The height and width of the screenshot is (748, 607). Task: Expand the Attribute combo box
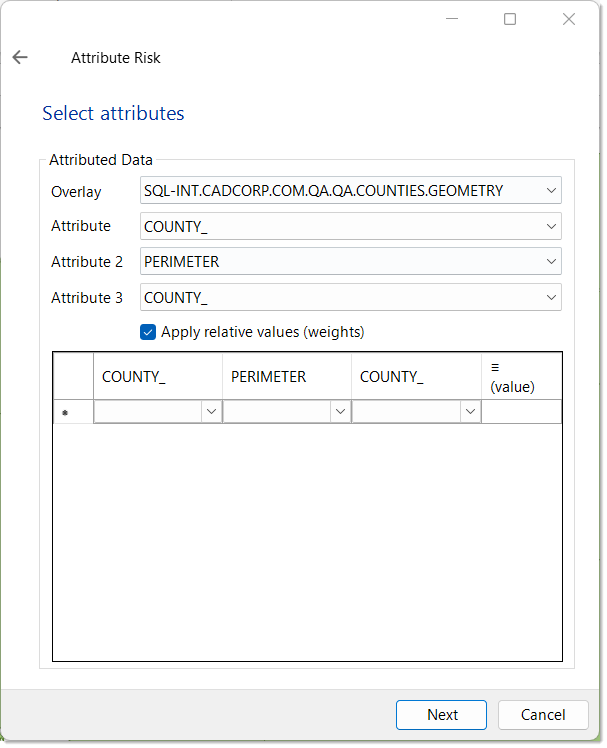[x=551, y=226]
